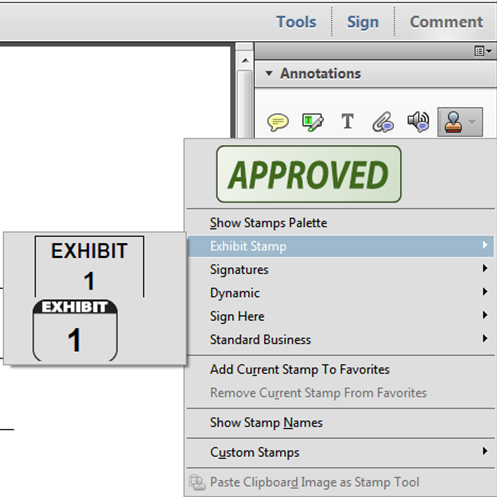This screenshot has width=497, height=497.
Task: Select the Attach File paperclip tool
Action: point(383,122)
